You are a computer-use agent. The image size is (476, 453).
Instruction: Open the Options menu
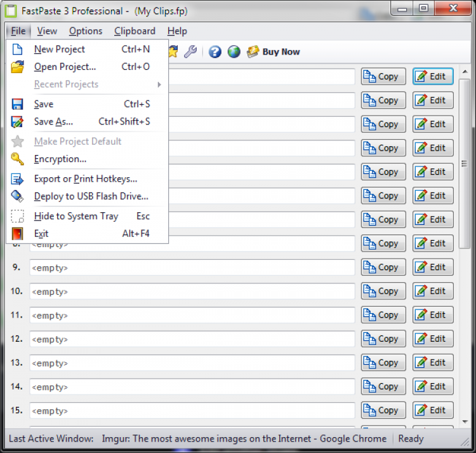[86, 31]
